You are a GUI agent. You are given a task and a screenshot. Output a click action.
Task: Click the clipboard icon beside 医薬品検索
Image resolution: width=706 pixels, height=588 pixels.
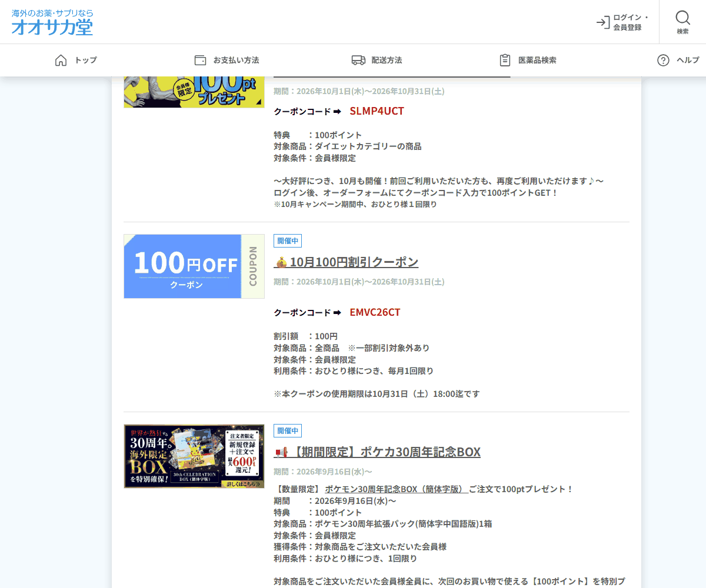505,60
